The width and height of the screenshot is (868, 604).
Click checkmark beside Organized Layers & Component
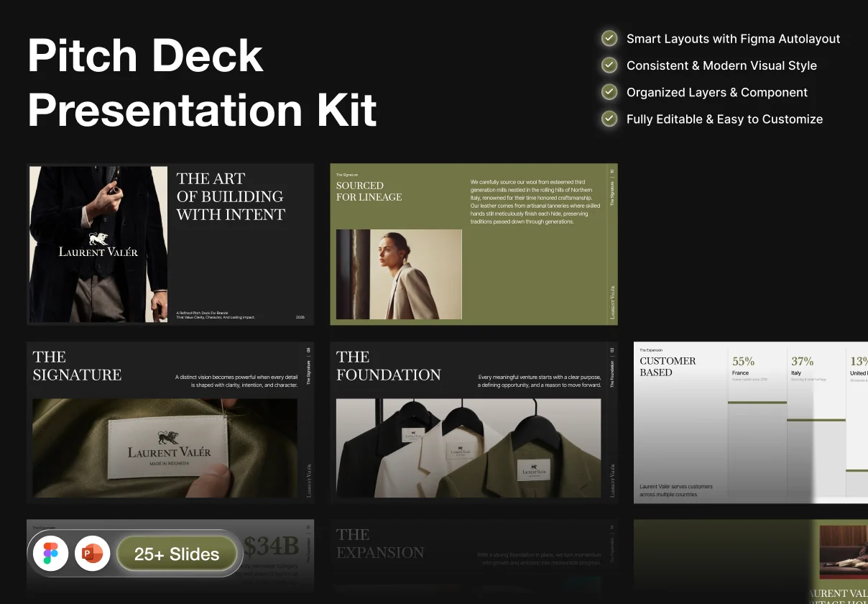(609, 92)
